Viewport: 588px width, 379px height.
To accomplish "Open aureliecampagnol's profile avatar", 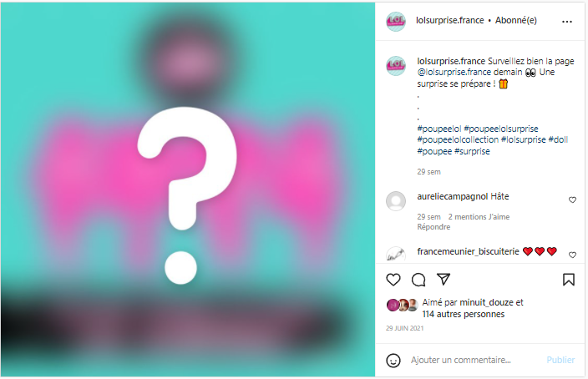I will click(396, 201).
